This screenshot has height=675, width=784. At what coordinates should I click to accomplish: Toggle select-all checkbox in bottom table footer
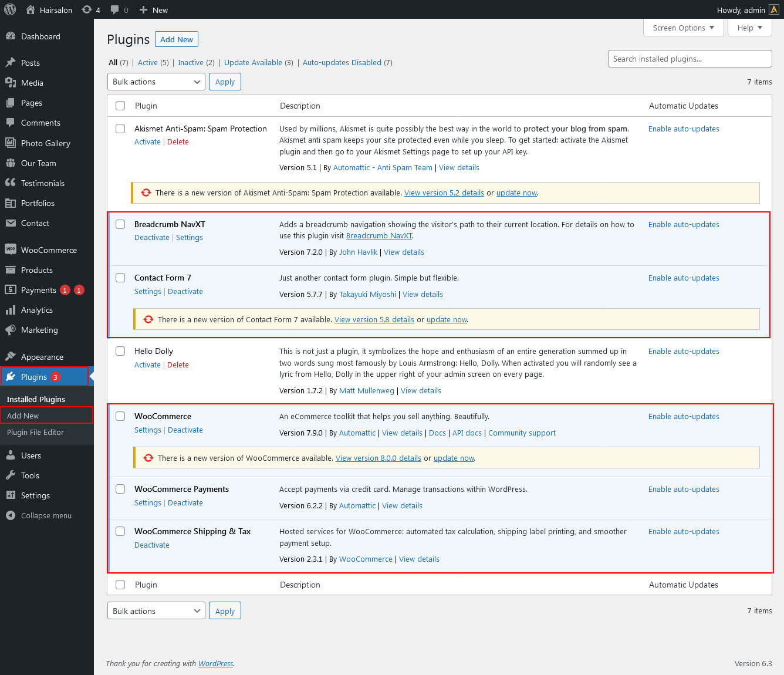tap(120, 585)
